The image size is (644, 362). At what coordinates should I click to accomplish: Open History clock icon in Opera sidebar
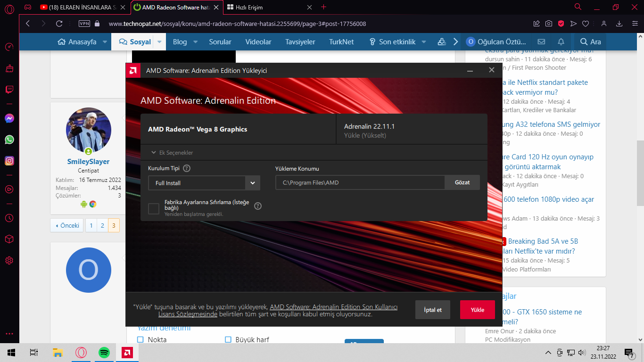tap(9, 218)
